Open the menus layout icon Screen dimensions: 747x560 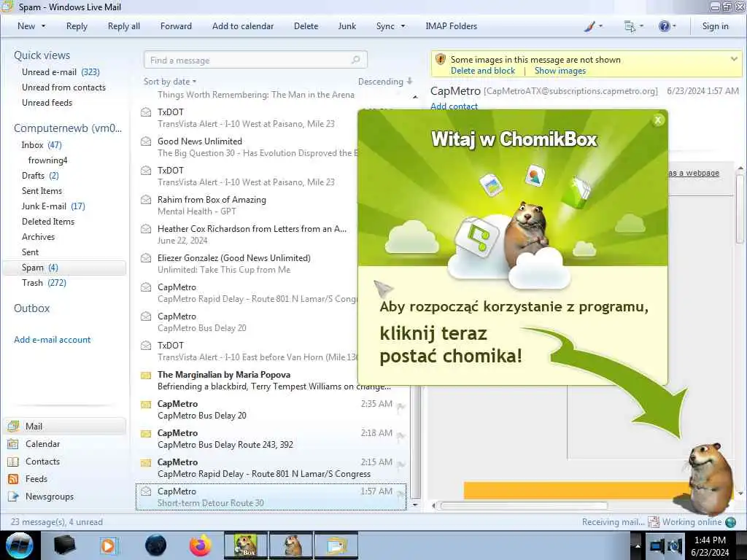click(630, 27)
